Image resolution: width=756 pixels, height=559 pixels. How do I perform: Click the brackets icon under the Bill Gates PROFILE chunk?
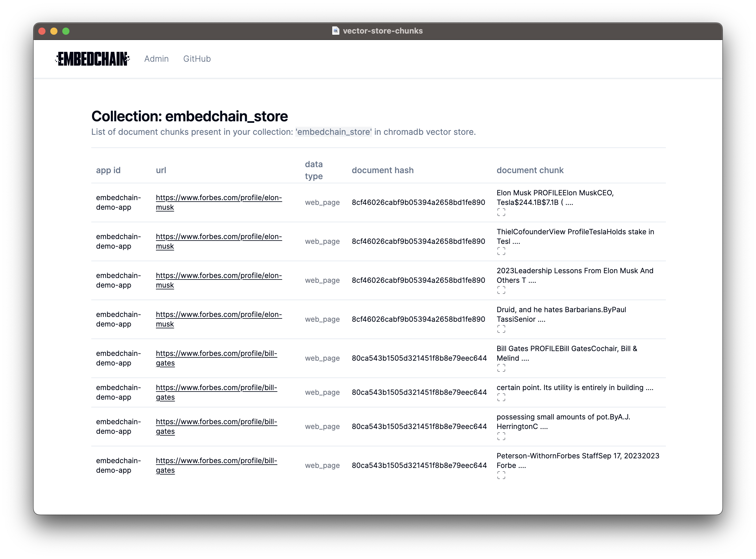click(502, 368)
